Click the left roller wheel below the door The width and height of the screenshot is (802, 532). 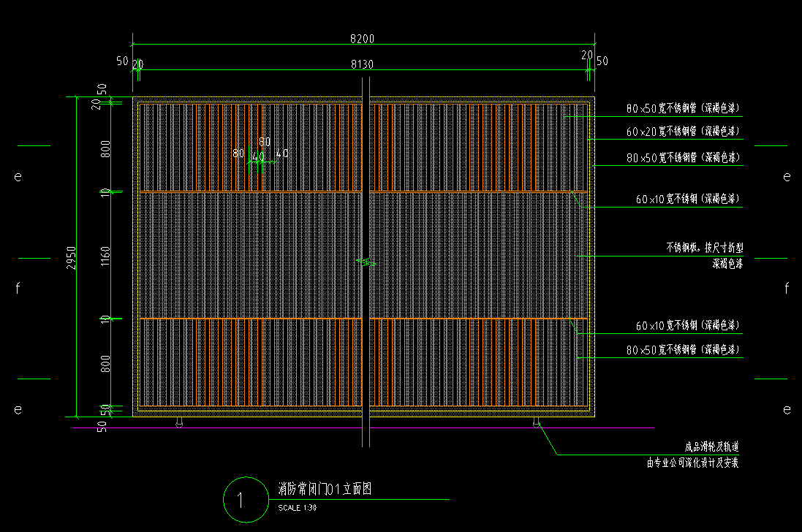click(x=180, y=422)
